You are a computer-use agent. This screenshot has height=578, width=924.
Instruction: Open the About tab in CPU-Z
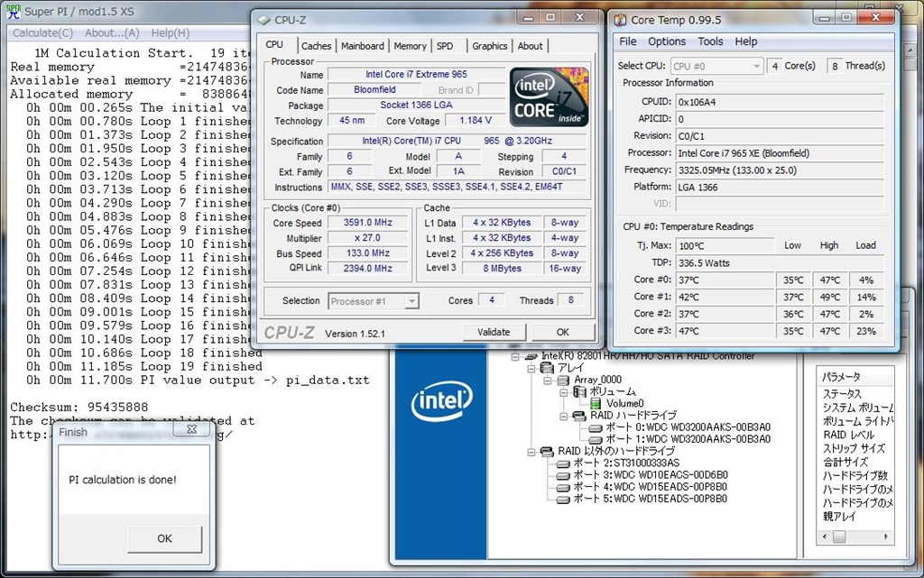coord(531,46)
